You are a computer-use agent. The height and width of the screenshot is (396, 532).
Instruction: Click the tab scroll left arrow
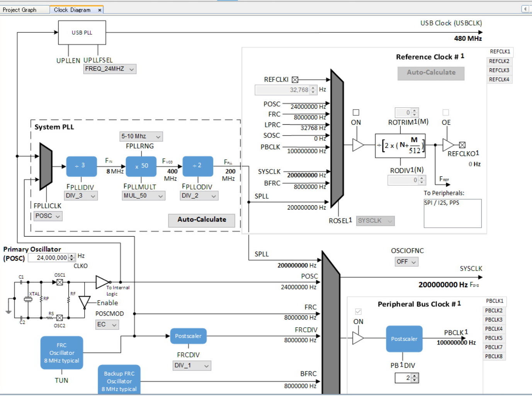coord(525,9)
